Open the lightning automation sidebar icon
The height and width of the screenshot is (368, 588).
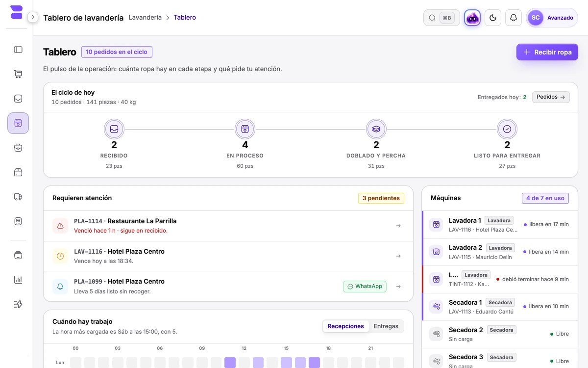[x=18, y=304]
